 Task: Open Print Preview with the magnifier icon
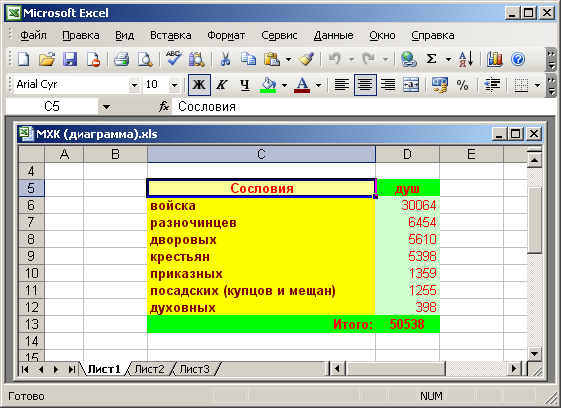point(145,59)
